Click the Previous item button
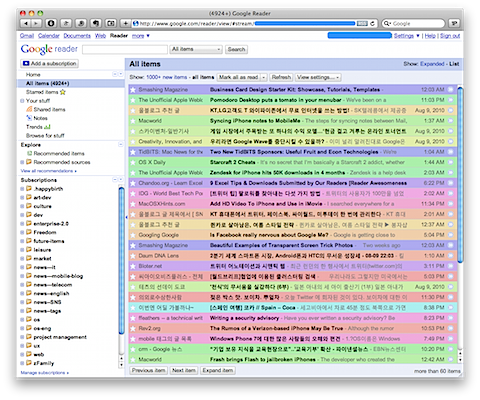The width and height of the screenshot is (480, 400). coord(149,370)
